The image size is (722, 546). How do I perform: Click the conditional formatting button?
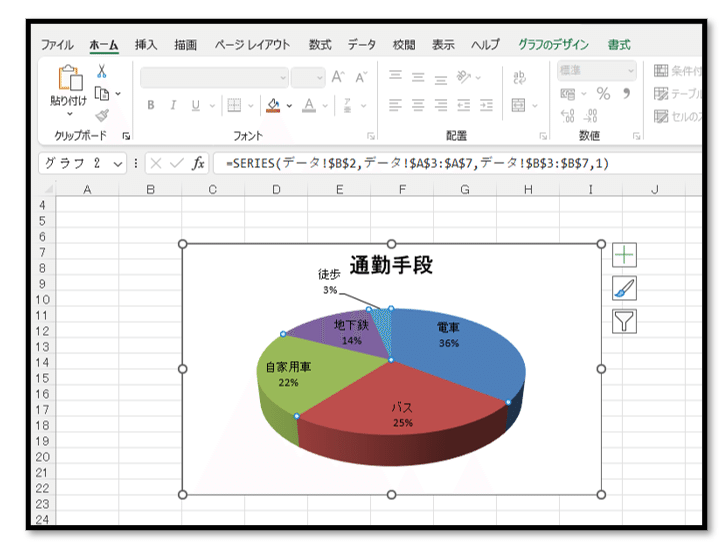(x=678, y=70)
